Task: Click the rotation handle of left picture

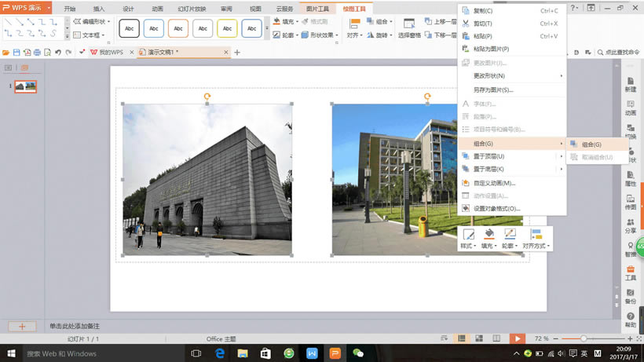Action: 207,97
